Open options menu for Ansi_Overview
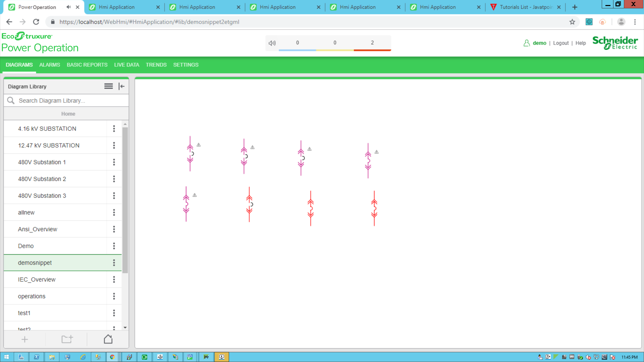This screenshot has width=644, height=362. point(114,229)
